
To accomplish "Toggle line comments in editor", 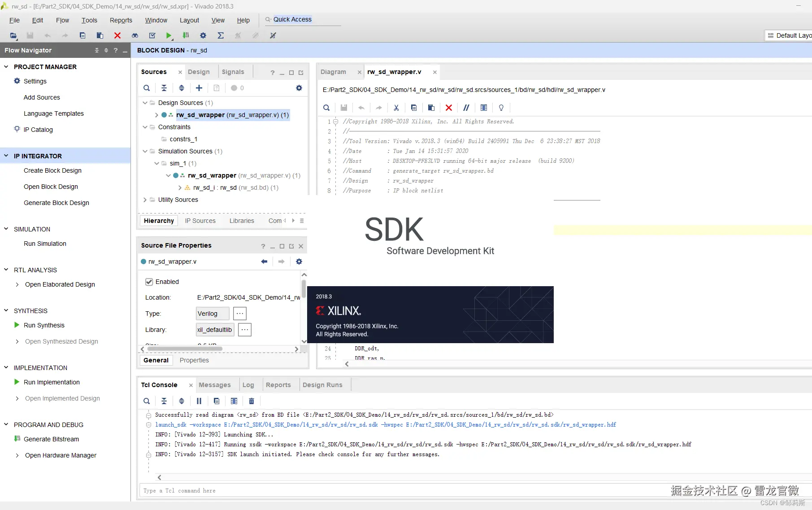I will pyautogui.click(x=466, y=108).
